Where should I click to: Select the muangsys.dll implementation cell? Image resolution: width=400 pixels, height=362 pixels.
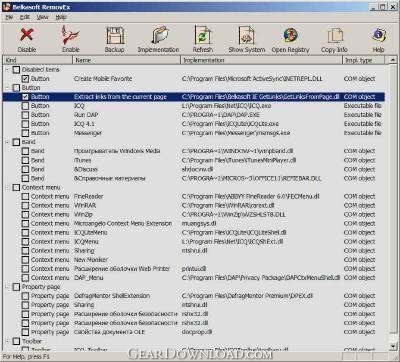(199, 224)
